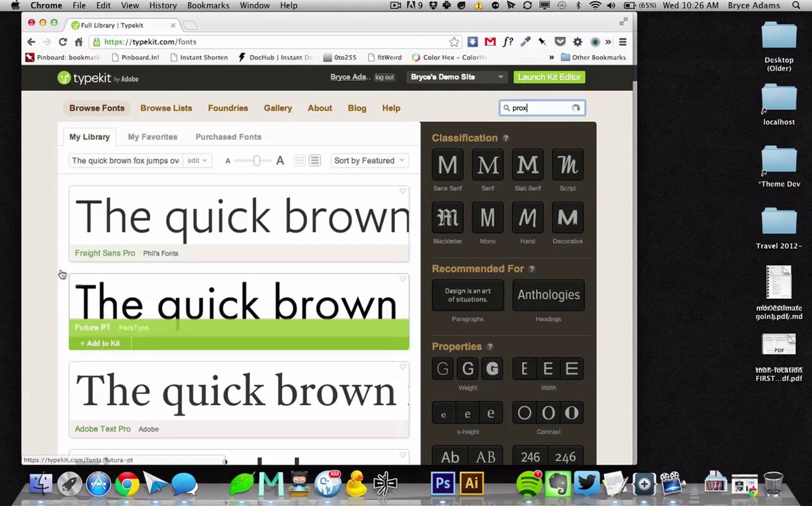Image resolution: width=812 pixels, height=506 pixels.
Task: Open the My Library tab
Action: click(x=90, y=137)
